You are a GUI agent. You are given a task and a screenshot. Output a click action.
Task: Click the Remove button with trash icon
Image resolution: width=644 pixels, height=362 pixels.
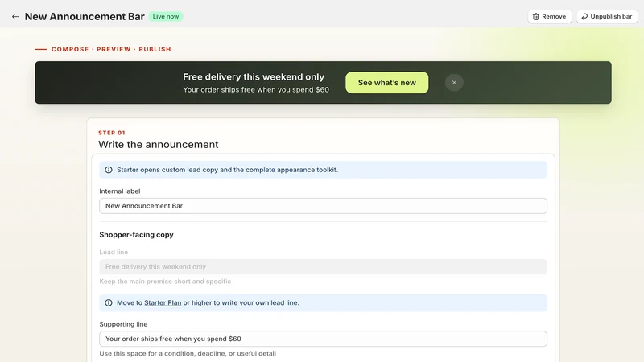coord(550,16)
